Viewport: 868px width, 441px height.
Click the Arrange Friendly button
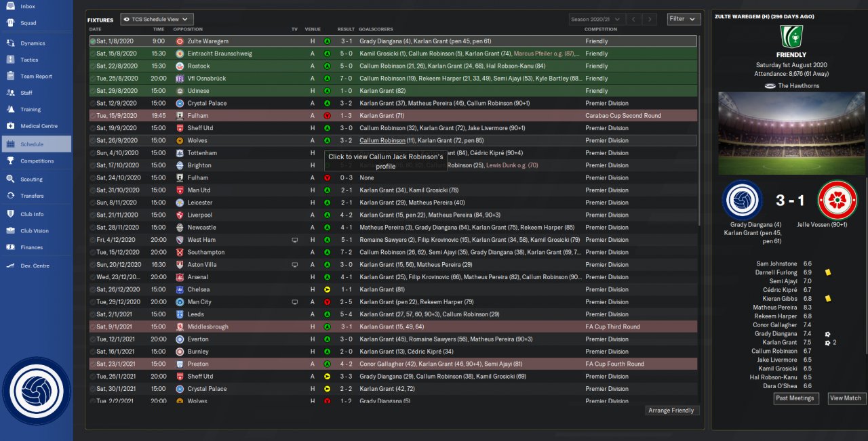(671, 411)
